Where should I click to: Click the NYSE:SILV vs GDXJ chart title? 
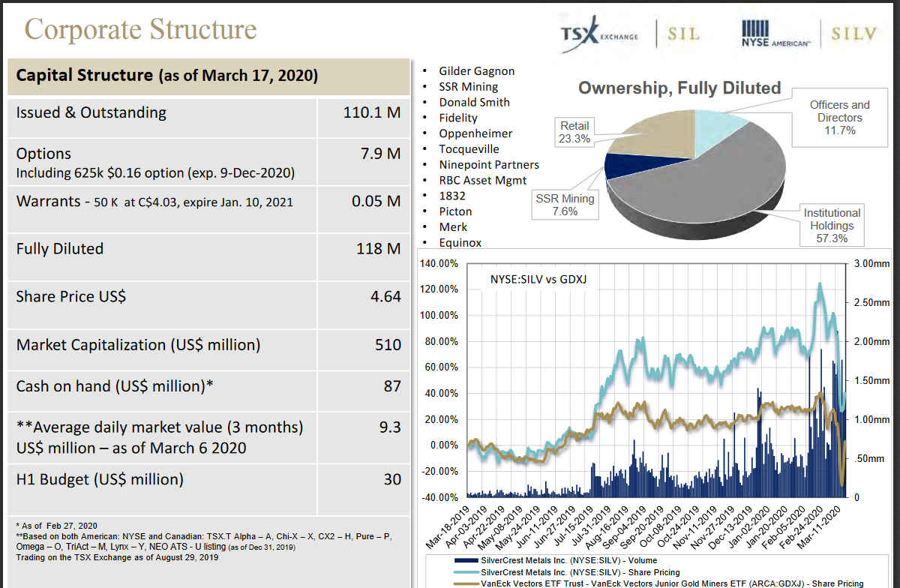coord(538,279)
